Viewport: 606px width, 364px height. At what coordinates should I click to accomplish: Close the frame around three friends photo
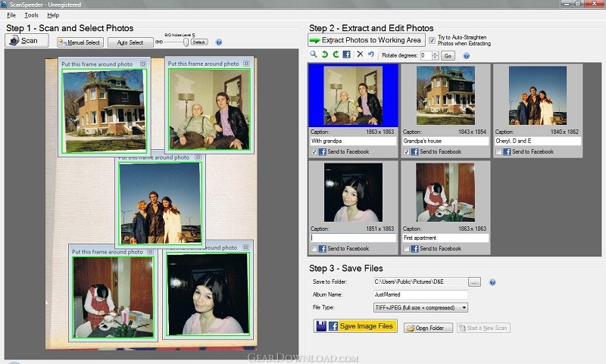point(198,157)
